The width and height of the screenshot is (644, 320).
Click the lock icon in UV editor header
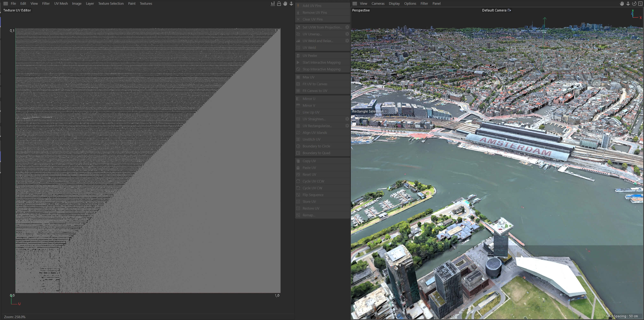pos(279,3)
